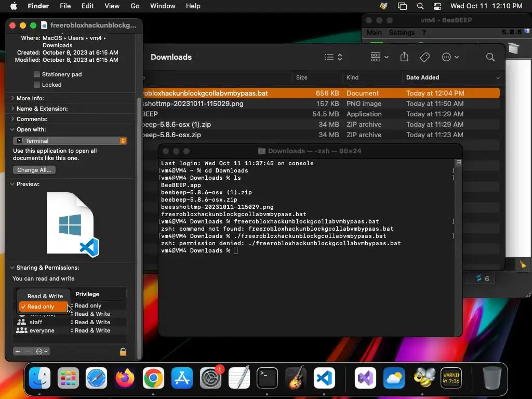This screenshot has height=399, width=532.
Task: Open the staff privilege dropdown
Action: 90,322
